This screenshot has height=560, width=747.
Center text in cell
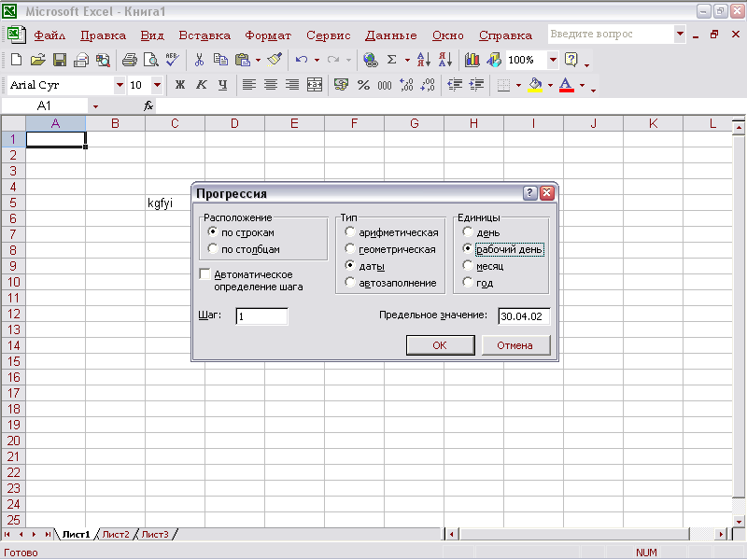tap(271, 85)
